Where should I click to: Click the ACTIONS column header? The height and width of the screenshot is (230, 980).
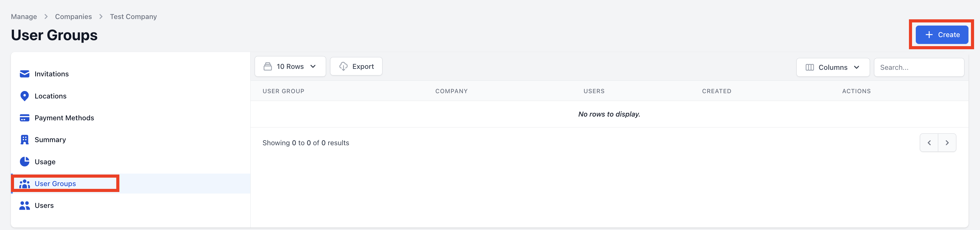pyautogui.click(x=856, y=91)
